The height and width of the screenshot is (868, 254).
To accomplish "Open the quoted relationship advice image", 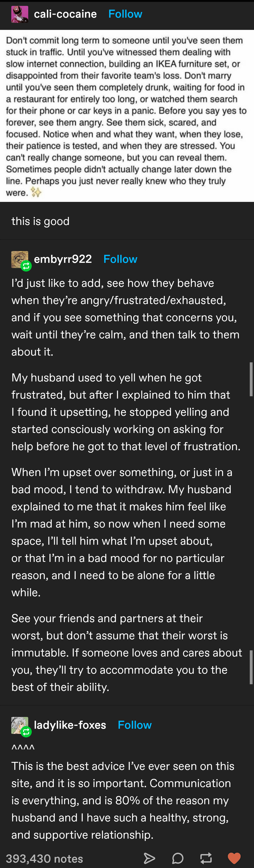I will [x=127, y=116].
